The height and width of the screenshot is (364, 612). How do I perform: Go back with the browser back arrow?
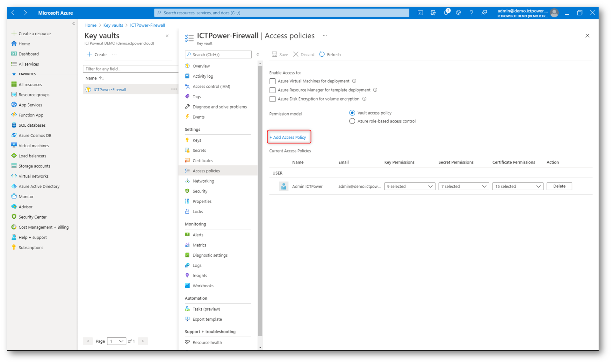click(13, 13)
